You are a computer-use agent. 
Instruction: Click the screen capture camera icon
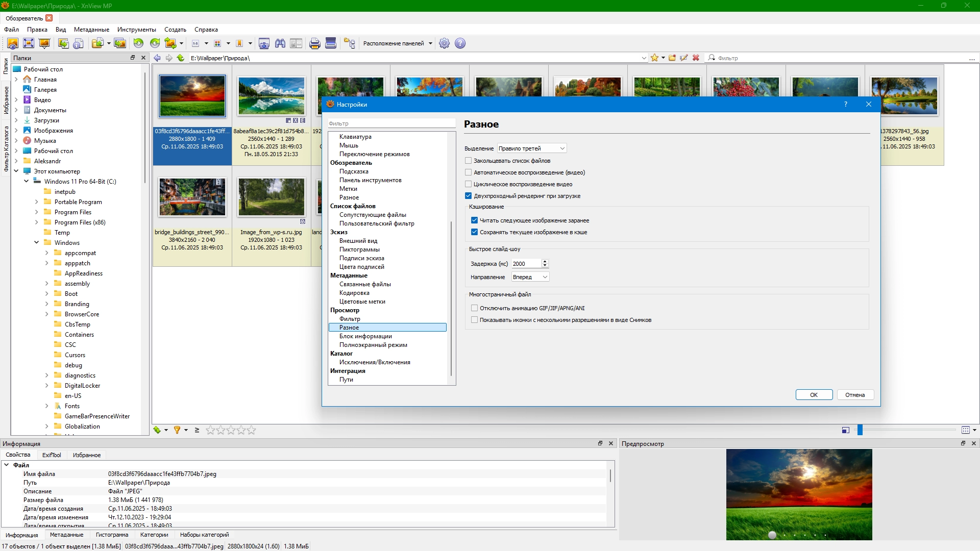click(x=264, y=43)
